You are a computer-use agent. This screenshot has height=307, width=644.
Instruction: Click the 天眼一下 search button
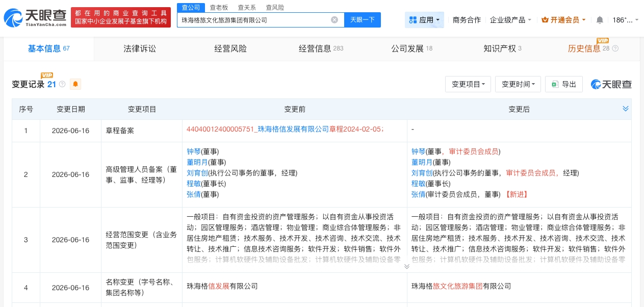point(363,20)
